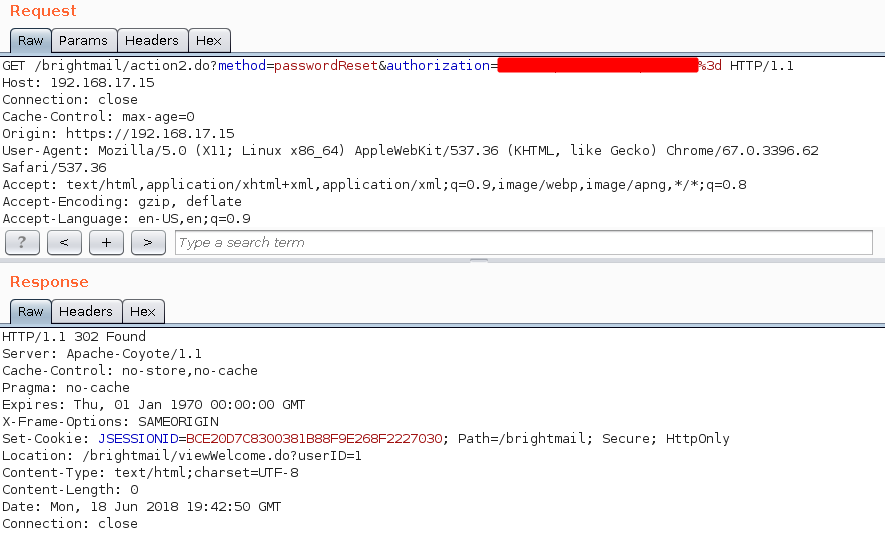The width and height of the screenshot is (885, 539).
Task: Click the 'User-Agent: Mozilla/5.0' header line
Action: click(410, 150)
